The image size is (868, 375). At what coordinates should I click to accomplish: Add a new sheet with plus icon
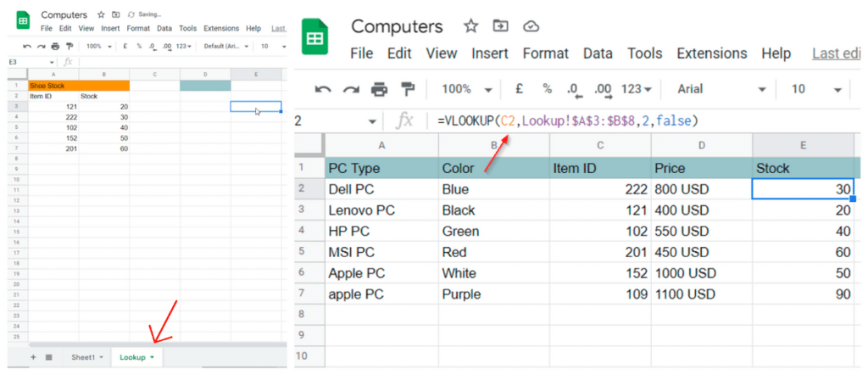tap(33, 357)
